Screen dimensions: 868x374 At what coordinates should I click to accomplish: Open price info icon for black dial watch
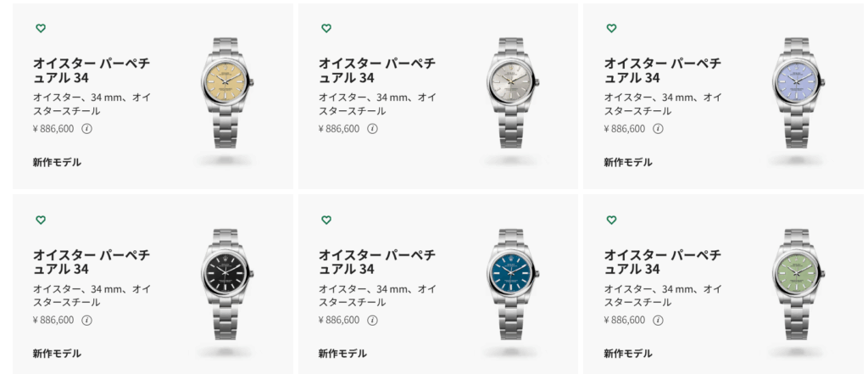click(87, 321)
